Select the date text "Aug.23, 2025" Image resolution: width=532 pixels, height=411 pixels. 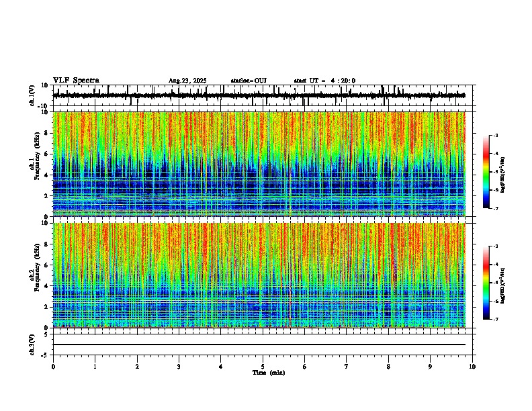[x=187, y=81]
